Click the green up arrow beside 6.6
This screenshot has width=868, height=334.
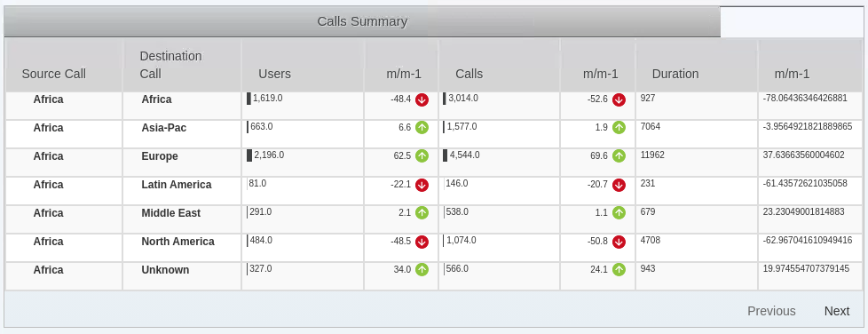[422, 127]
